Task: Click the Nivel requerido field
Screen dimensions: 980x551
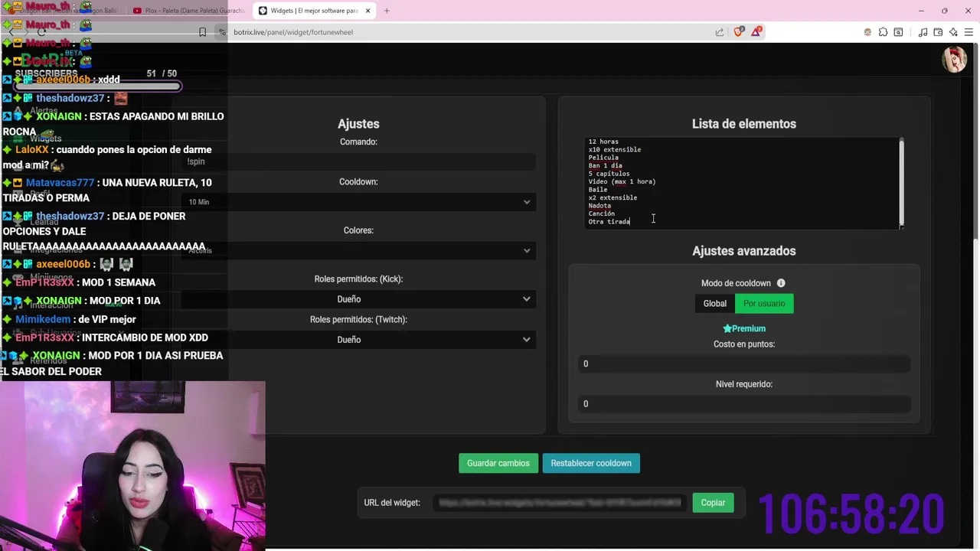Action: point(744,404)
